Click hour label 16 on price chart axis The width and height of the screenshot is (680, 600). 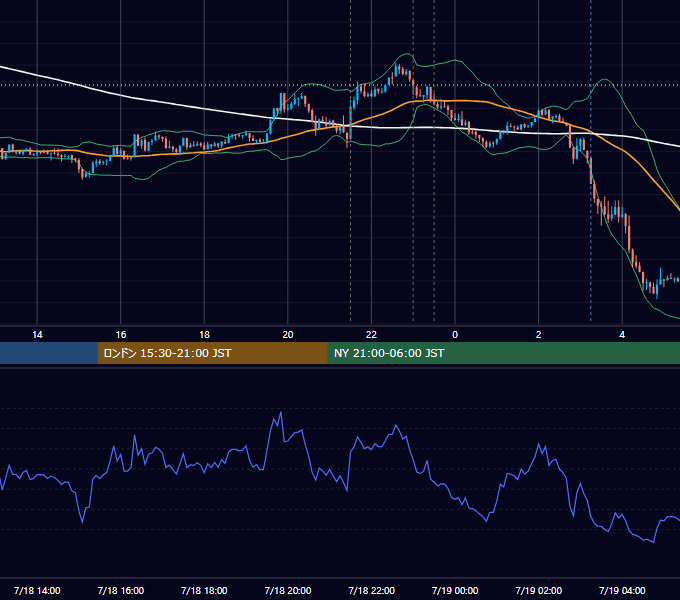click(x=121, y=335)
